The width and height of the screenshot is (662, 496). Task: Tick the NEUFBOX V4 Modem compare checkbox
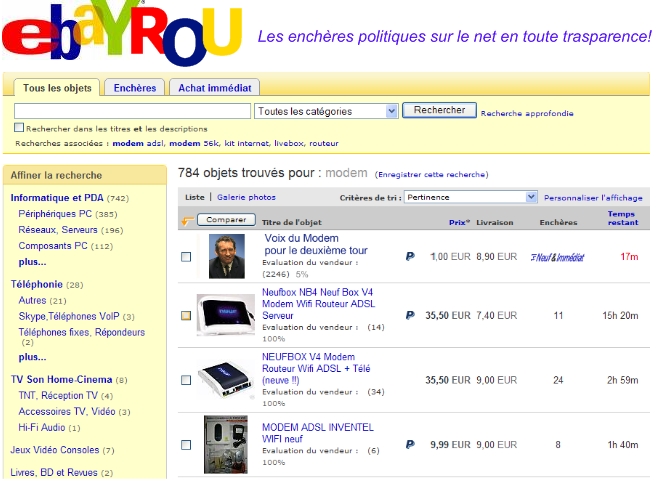pyautogui.click(x=186, y=380)
